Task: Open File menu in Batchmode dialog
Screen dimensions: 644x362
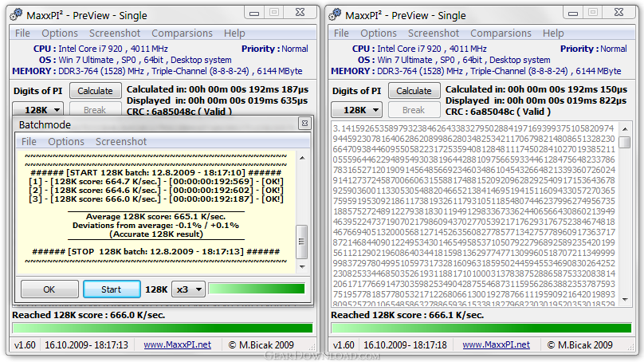Action: 29,142
